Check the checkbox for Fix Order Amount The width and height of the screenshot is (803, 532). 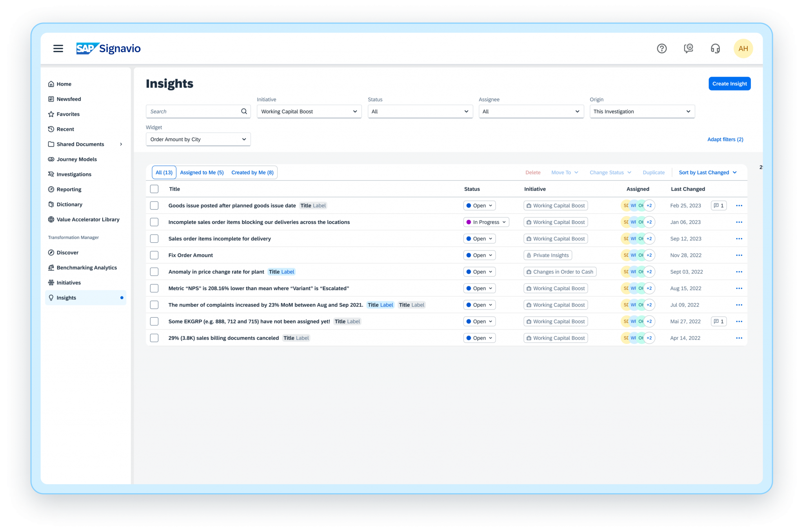coord(154,255)
